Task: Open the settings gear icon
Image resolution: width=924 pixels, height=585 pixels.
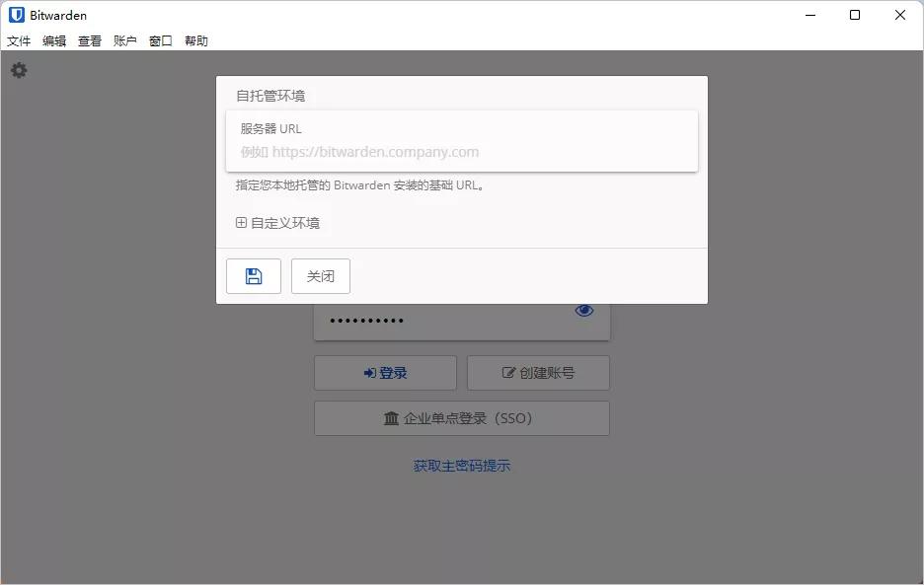Action: [18, 70]
